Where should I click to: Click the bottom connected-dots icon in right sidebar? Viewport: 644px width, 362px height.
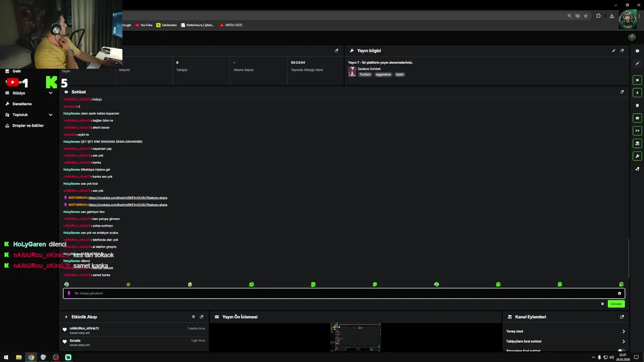click(x=637, y=169)
